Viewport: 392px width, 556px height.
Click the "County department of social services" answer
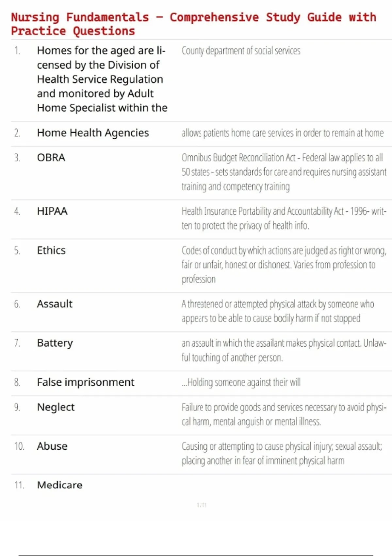click(241, 51)
